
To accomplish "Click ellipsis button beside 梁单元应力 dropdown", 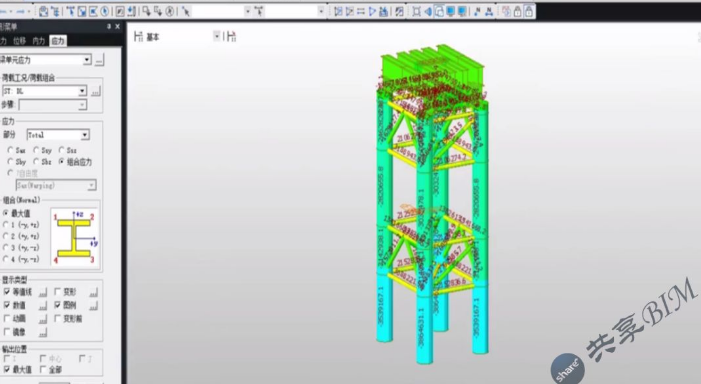I will pyautogui.click(x=100, y=59).
